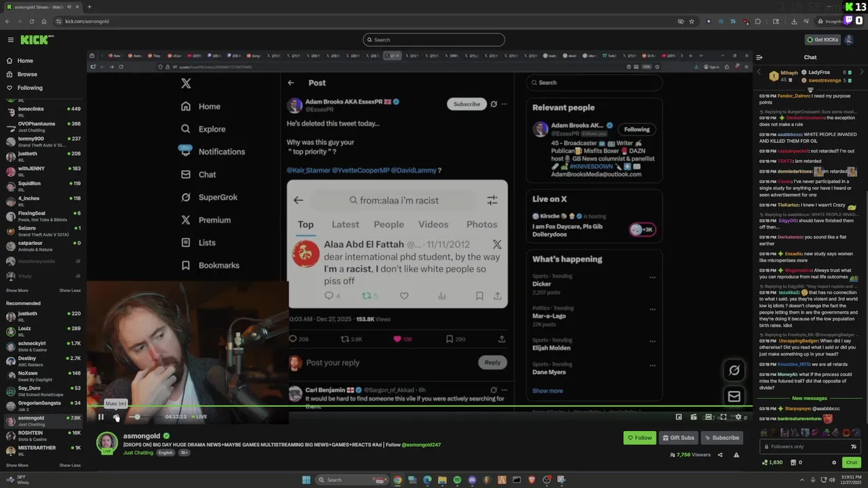Go back in browser
The width and height of the screenshot is (868, 488).
pyautogui.click(x=7, y=21)
